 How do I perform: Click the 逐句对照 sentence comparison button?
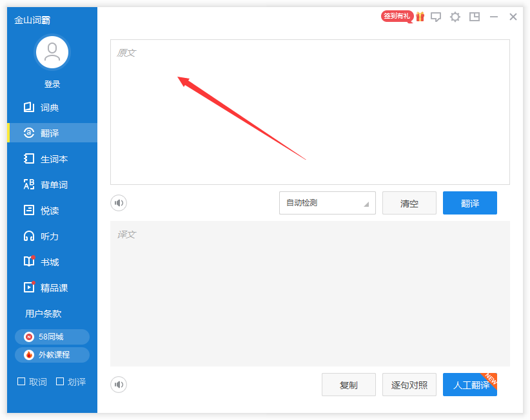coord(409,385)
